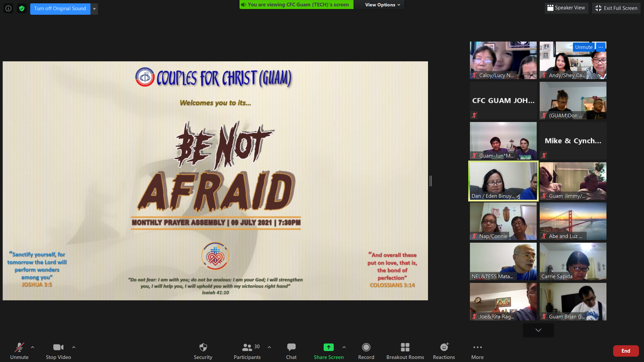The height and width of the screenshot is (362, 644).
Task: Unmute your microphone
Action: pos(19,351)
